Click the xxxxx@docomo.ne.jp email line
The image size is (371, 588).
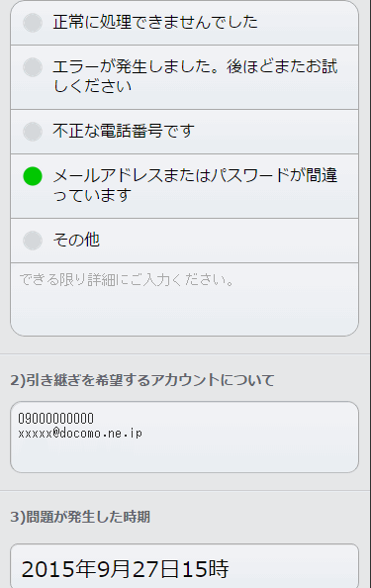[x=80, y=434]
